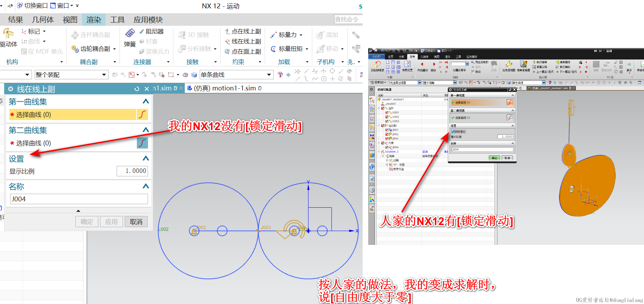Viewport: 644px width, 304px height.
Task: Click 播放 play in right NX window
Action: pos(434,66)
